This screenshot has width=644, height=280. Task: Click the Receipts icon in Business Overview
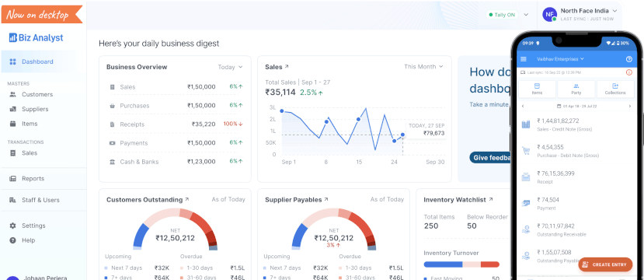tap(112, 124)
